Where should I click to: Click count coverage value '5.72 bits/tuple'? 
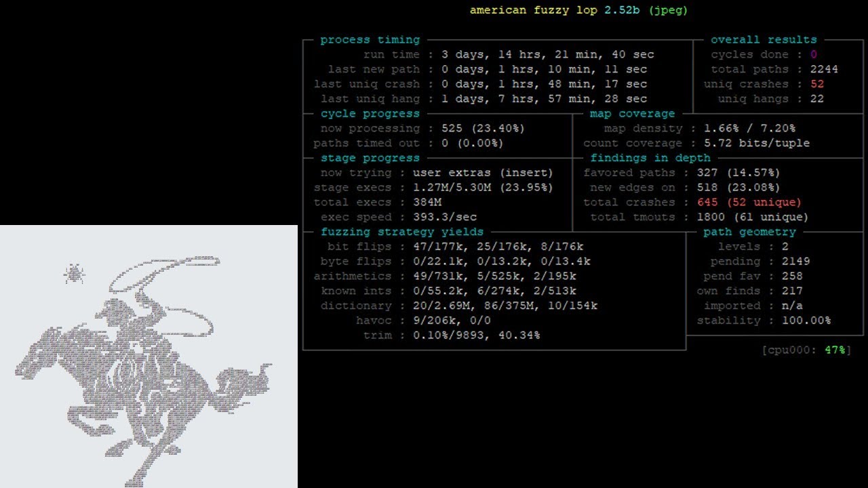(x=757, y=144)
